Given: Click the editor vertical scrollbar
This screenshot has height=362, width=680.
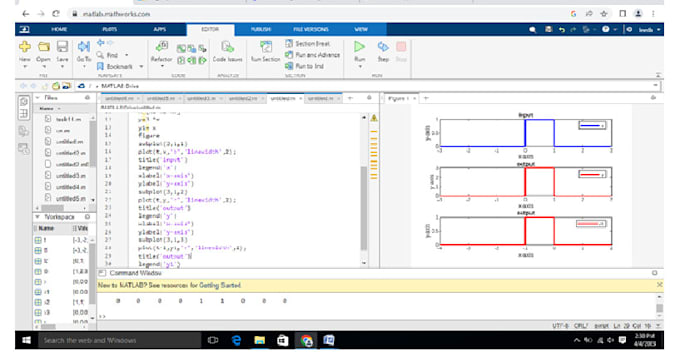Looking at the screenshot, I should coord(363,208).
